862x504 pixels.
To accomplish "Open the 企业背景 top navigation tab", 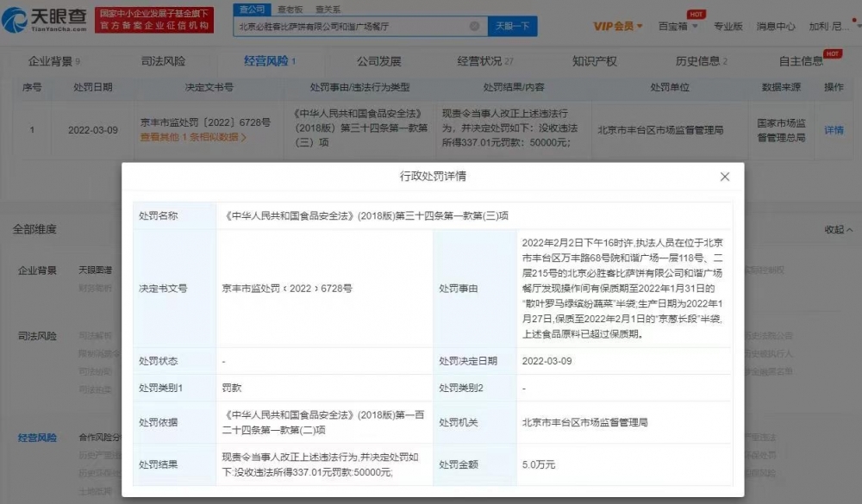I will (53, 61).
